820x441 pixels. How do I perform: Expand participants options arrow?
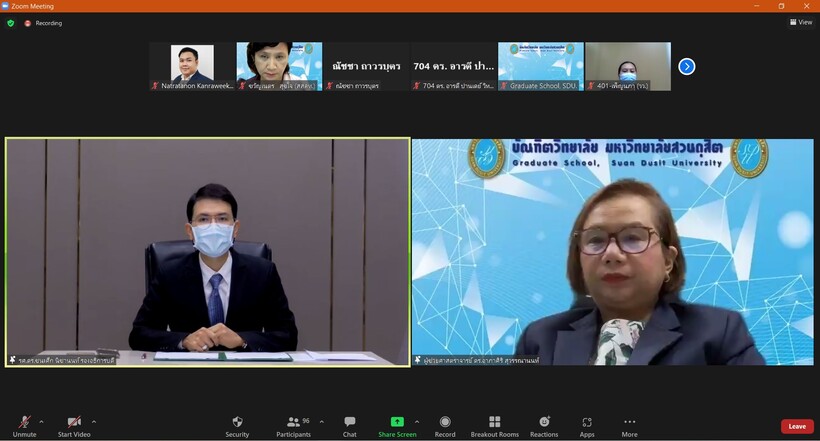[322, 422]
